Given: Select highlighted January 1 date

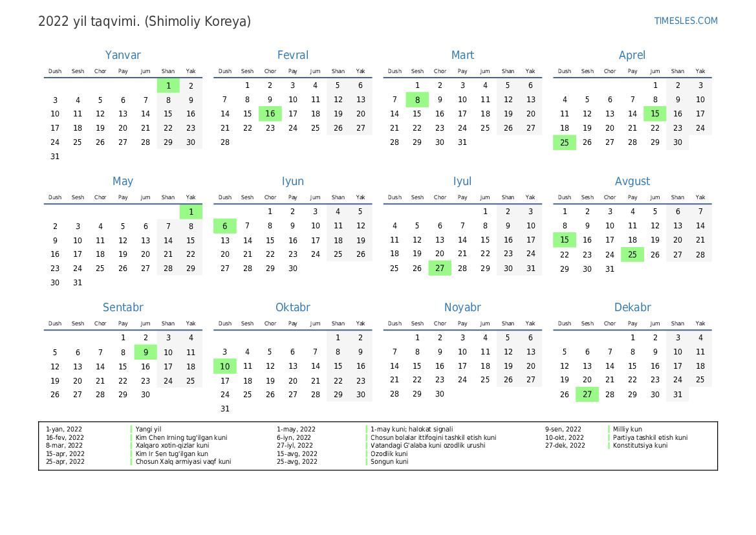Looking at the screenshot, I should click(168, 86).
